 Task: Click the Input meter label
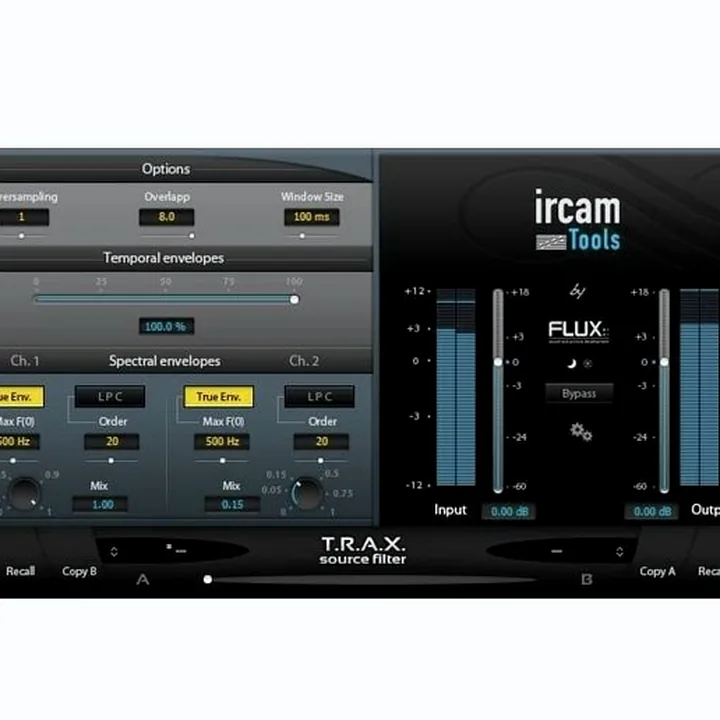450,510
